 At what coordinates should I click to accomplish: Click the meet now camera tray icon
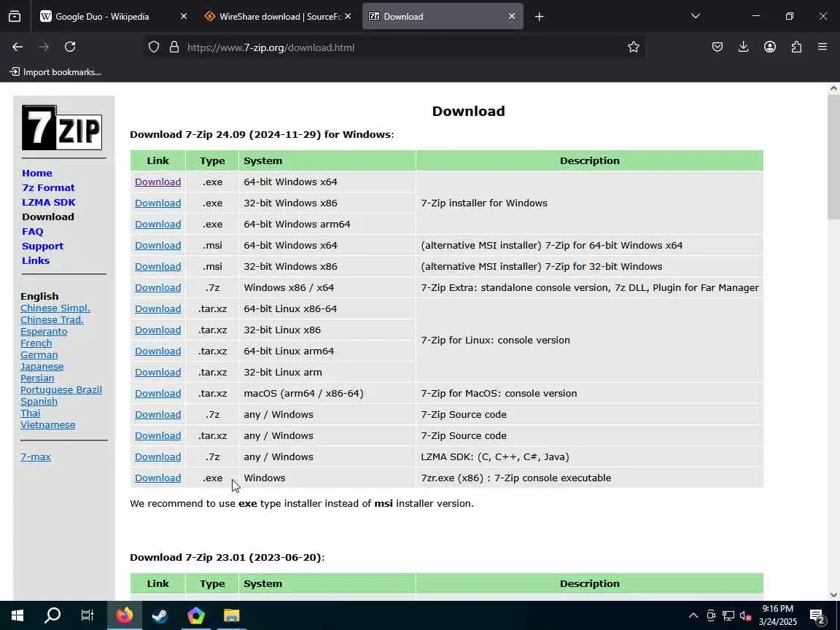pos(711,615)
